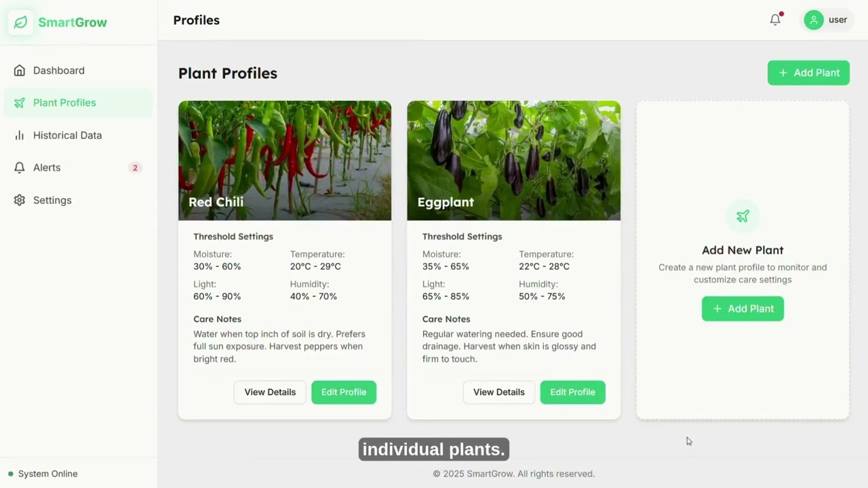Image resolution: width=868 pixels, height=488 pixels.
Task: Click the Alerts count badge
Action: pyautogui.click(x=135, y=168)
